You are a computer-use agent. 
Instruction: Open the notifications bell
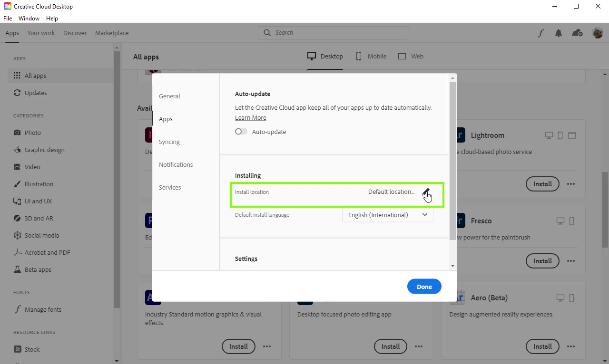tap(559, 33)
